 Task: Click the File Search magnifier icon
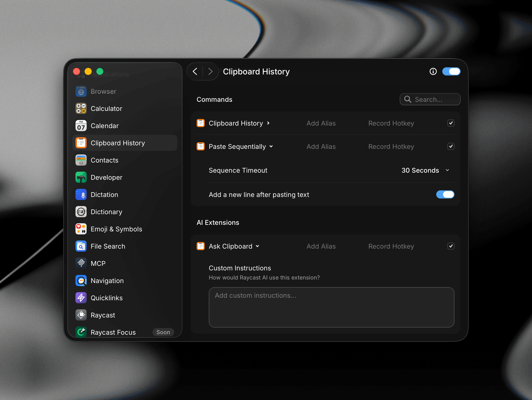tap(81, 246)
